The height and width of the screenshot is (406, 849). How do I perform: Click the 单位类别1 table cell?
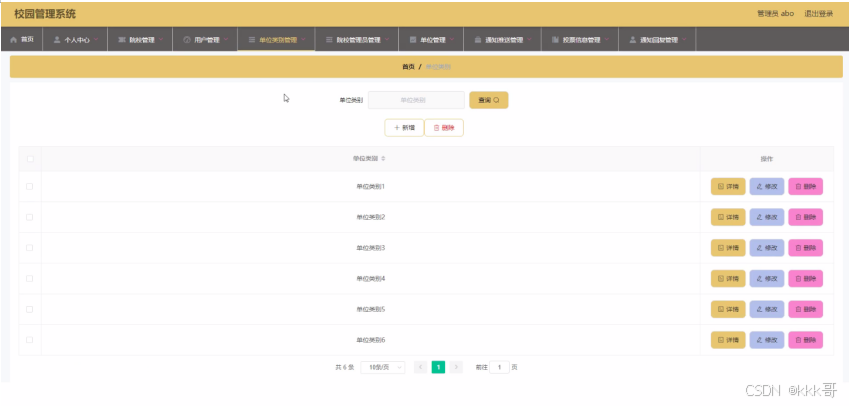coord(370,187)
